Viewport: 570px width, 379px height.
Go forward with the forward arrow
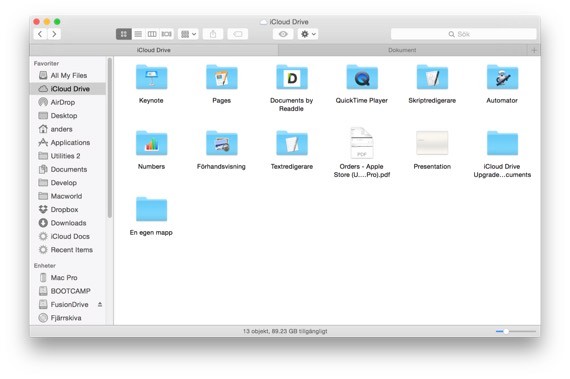pos(54,34)
